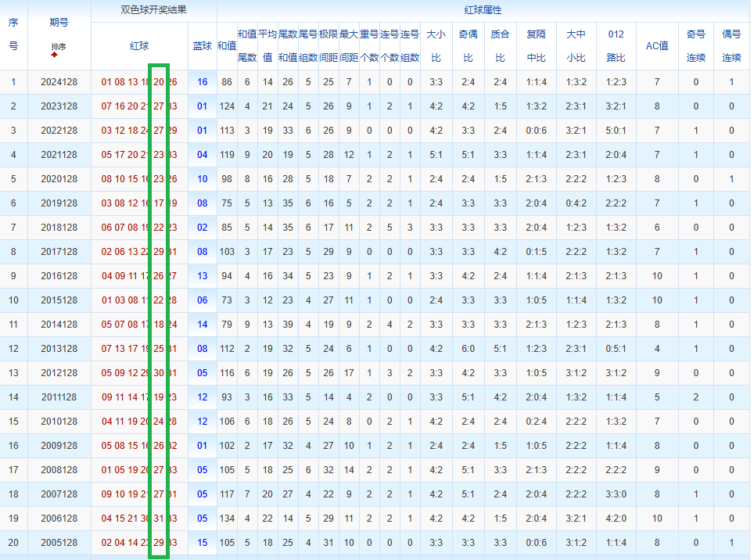Select period number 2019128
754x560 pixels.
[x=59, y=203]
